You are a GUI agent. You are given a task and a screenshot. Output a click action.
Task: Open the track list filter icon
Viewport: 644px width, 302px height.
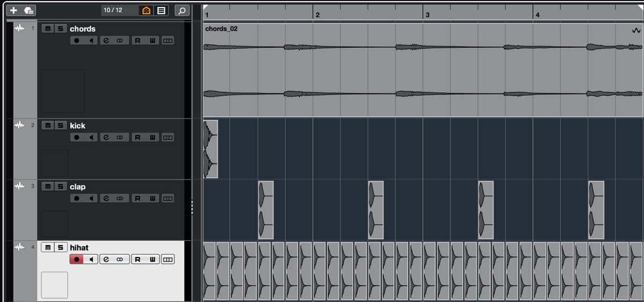point(161,10)
